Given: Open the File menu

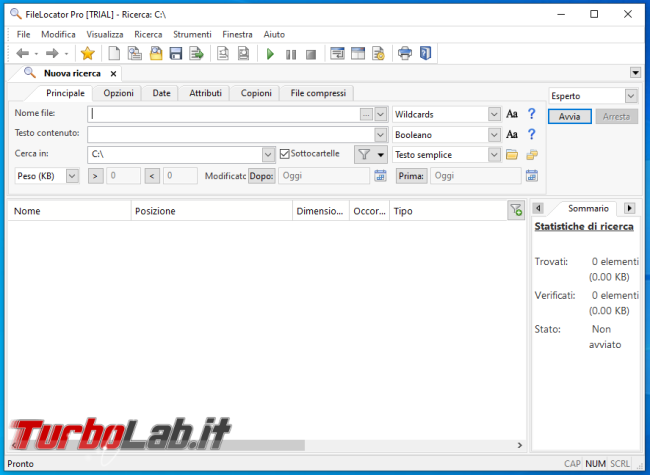Looking at the screenshot, I should coord(23,34).
